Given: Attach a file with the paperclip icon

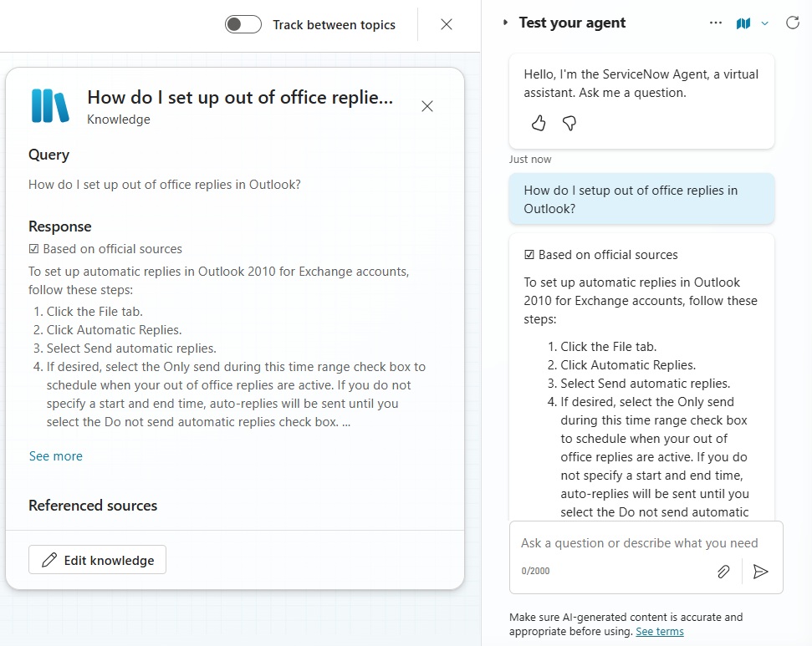Looking at the screenshot, I should click(x=723, y=572).
